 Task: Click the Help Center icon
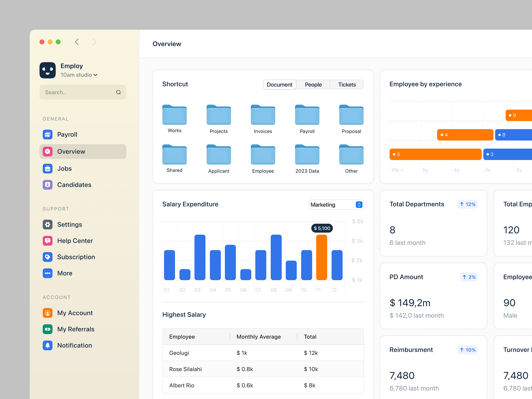point(48,241)
